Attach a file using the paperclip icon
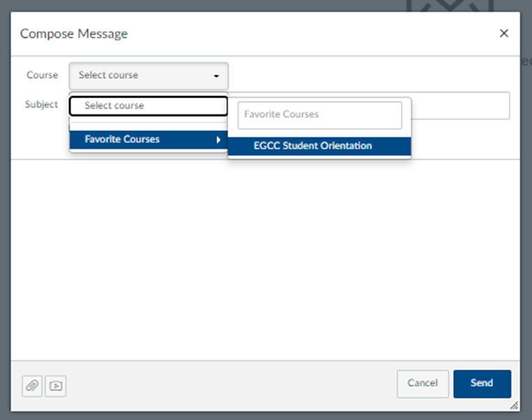The image size is (532, 420). pos(32,385)
